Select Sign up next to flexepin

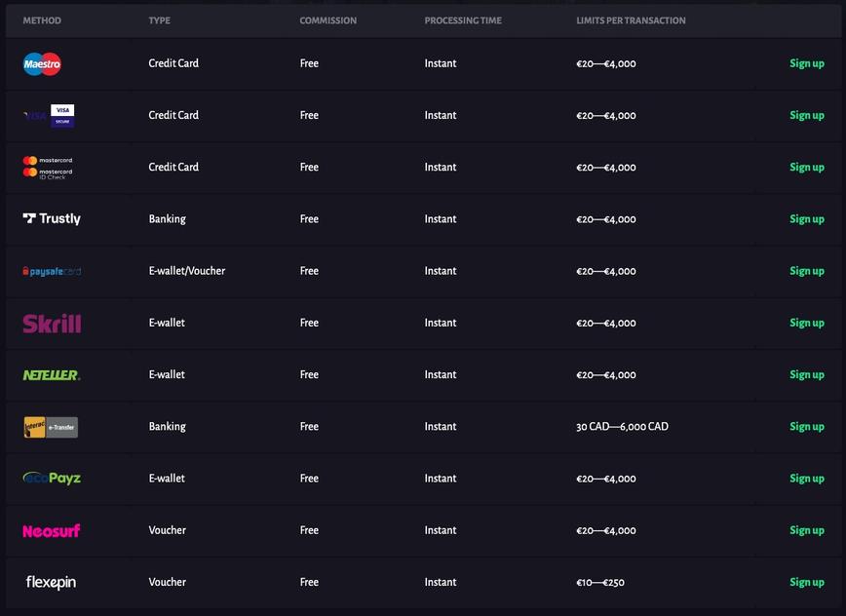pos(806,583)
